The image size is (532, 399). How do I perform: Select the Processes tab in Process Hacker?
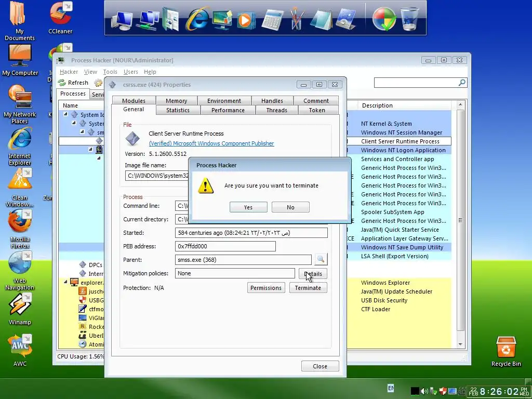coord(73,94)
